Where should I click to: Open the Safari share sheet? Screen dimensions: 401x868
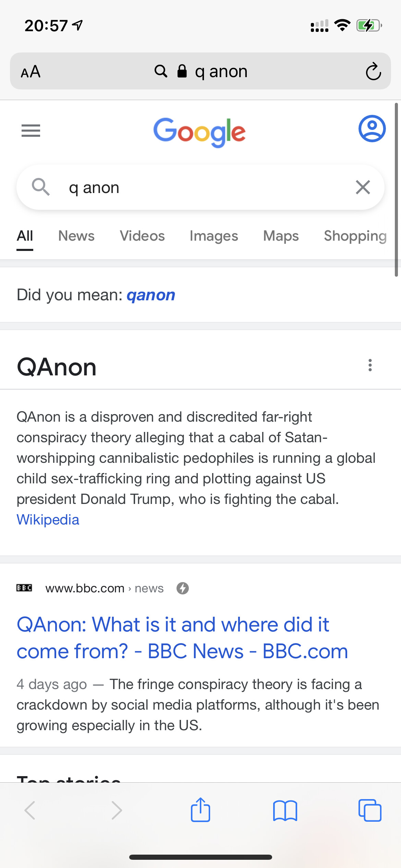point(200,810)
